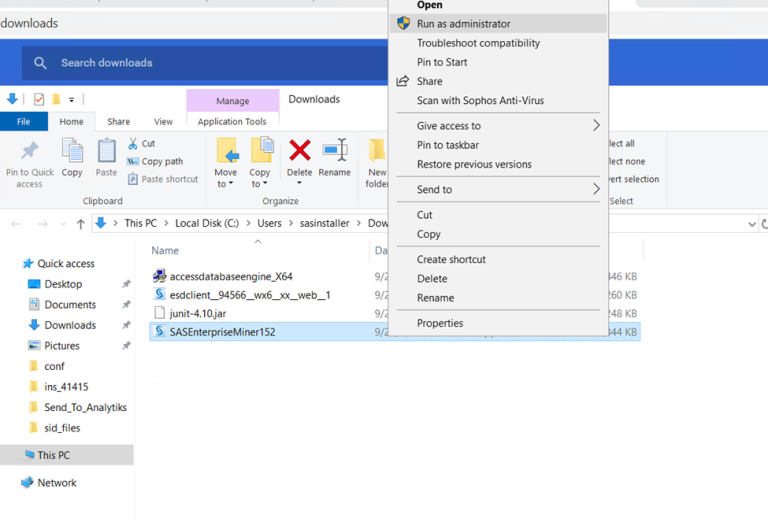
Task: Click quick access toolbar blue arrow icon
Action: point(12,99)
